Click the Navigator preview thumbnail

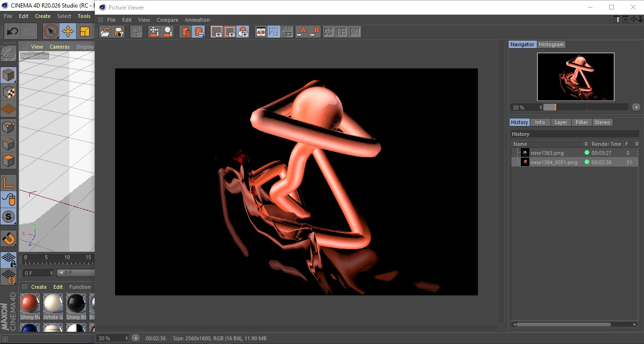576,76
